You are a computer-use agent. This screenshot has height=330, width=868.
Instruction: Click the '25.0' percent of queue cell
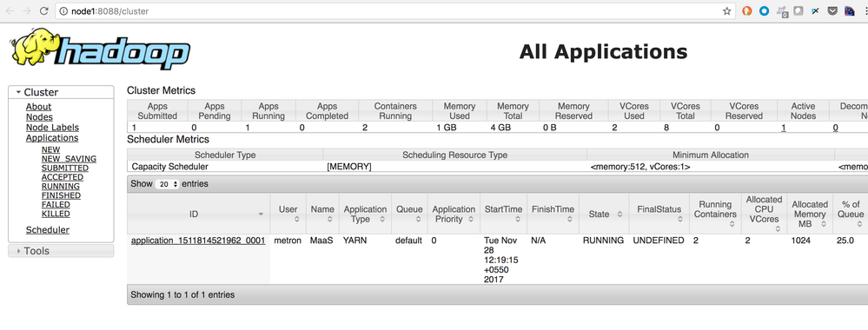tap(845, 241)
